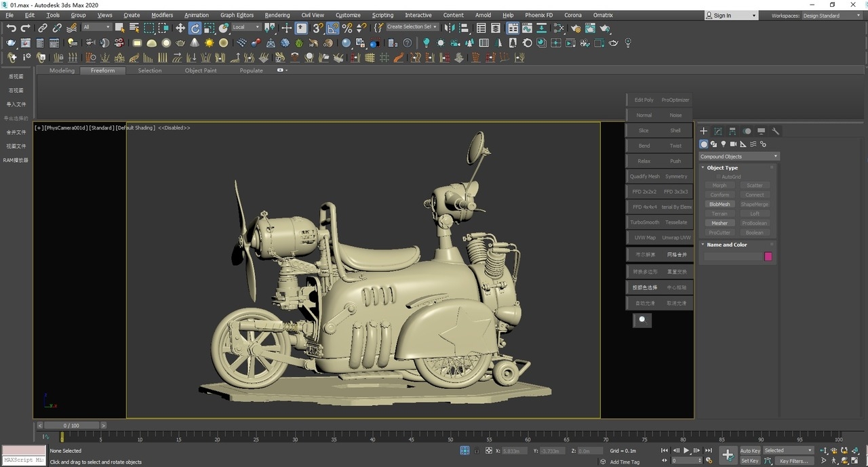Click the object name input field
The width and height of the screenshot is (868, 467).
pyautogui.click(x=733, y=256)
